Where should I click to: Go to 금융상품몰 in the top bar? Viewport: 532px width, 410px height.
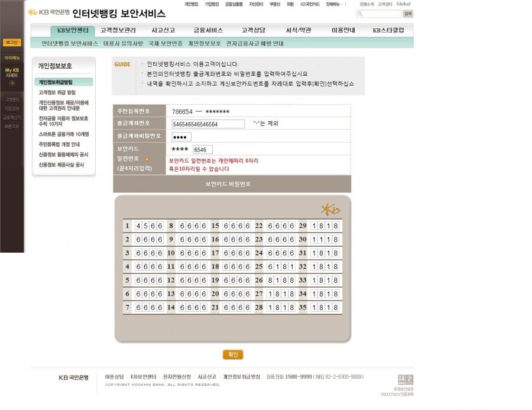(233, 4)
